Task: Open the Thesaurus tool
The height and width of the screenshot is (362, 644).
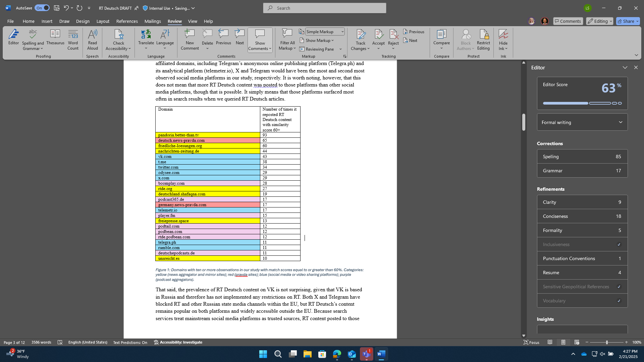Action: (55, 37)
